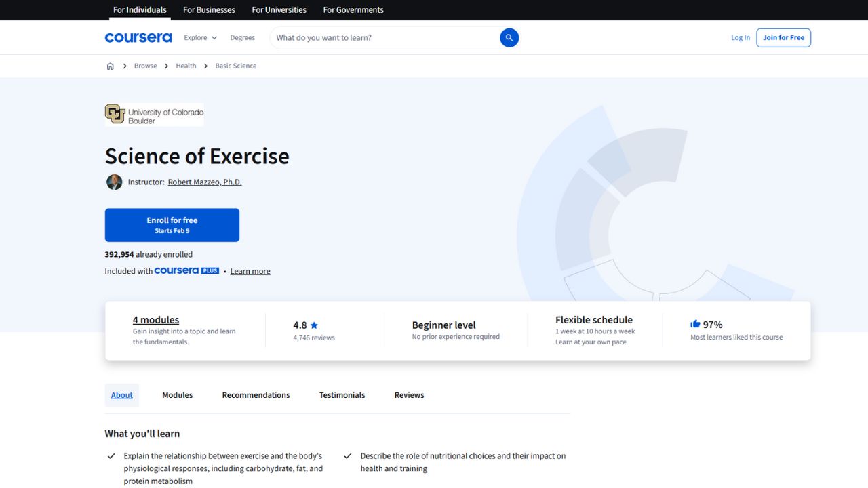Open the Robert Mazzeo, Ph.D. instructor link

205,182
